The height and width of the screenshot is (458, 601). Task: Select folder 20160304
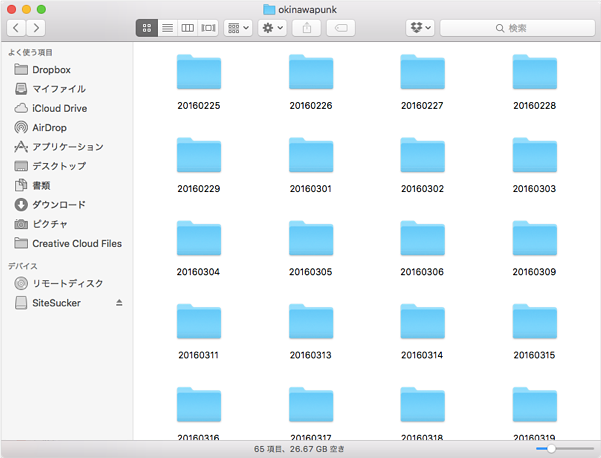[x=199, y=249]
